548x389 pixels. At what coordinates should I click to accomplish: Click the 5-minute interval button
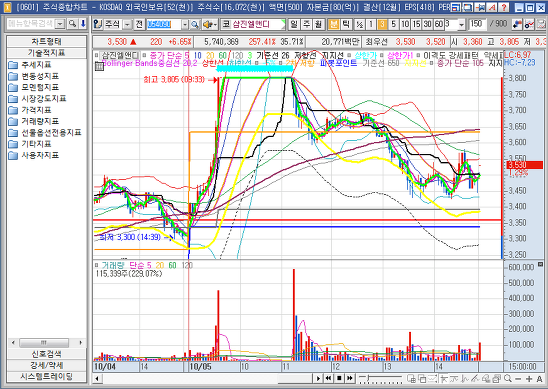point(394,24)
